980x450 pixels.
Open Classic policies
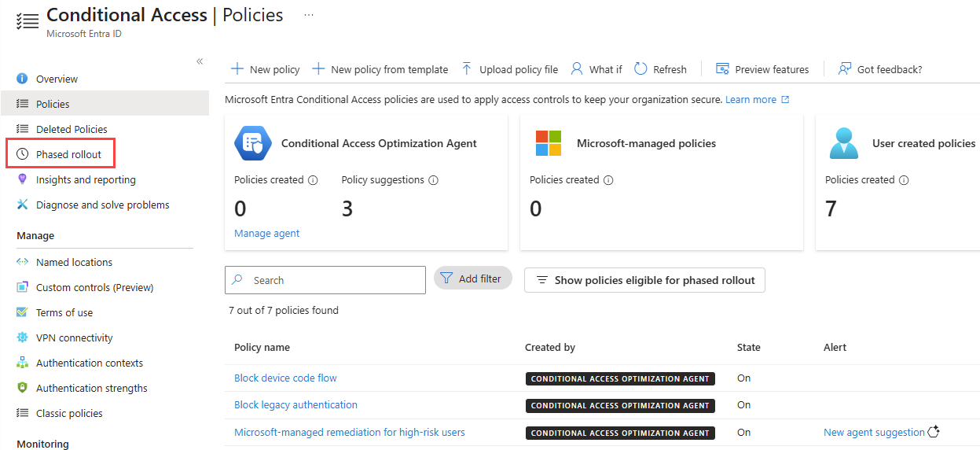(69, 413)
